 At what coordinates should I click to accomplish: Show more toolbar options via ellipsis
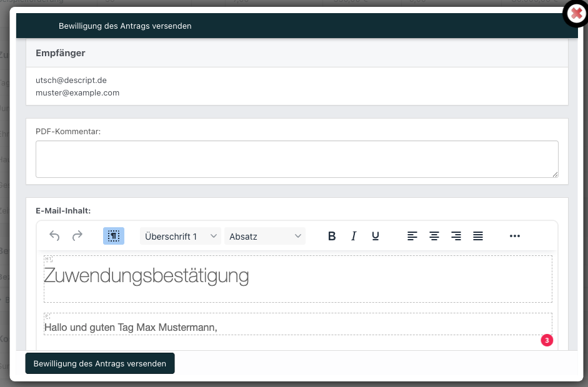[x=515, y=236]
